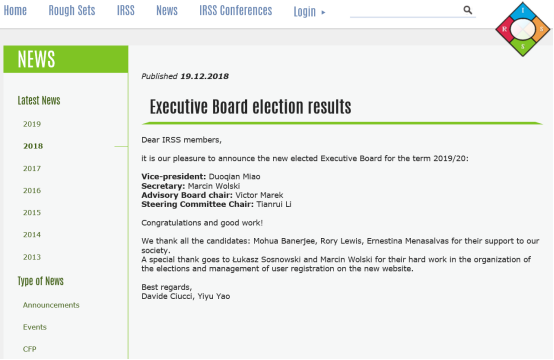The width and height of the screenshot is (554, 360).
Task: Browse news from 2015
Action: click(32, 213)
